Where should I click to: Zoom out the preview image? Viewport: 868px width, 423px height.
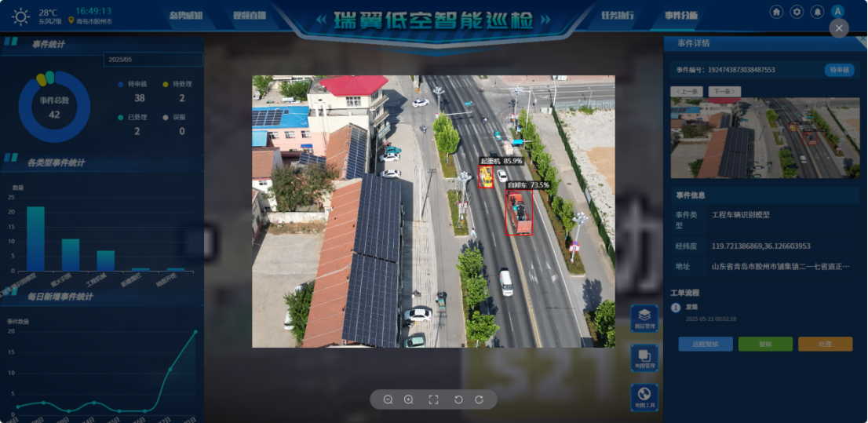(x=388, y=399)
